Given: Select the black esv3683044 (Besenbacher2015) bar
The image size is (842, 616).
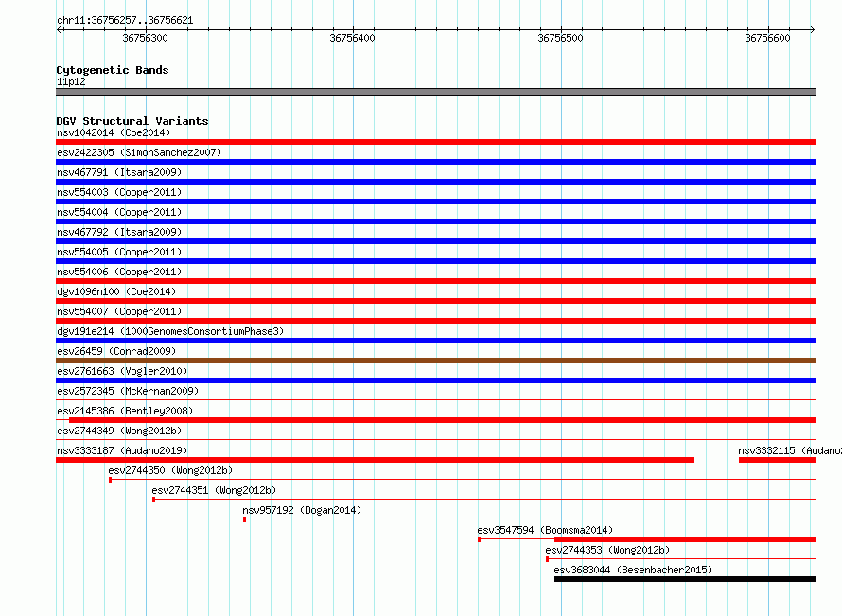Looking at the screenshot, I should click(x=685, y=579).
